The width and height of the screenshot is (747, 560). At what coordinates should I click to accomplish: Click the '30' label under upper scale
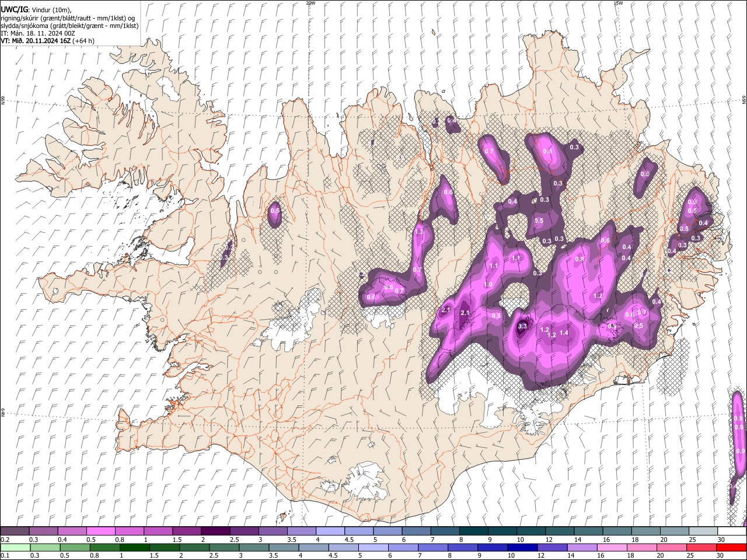721,540
